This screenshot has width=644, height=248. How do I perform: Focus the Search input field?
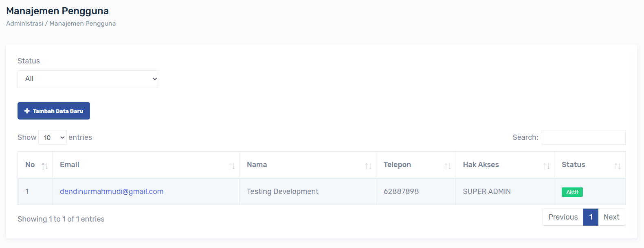click(583, 137)
